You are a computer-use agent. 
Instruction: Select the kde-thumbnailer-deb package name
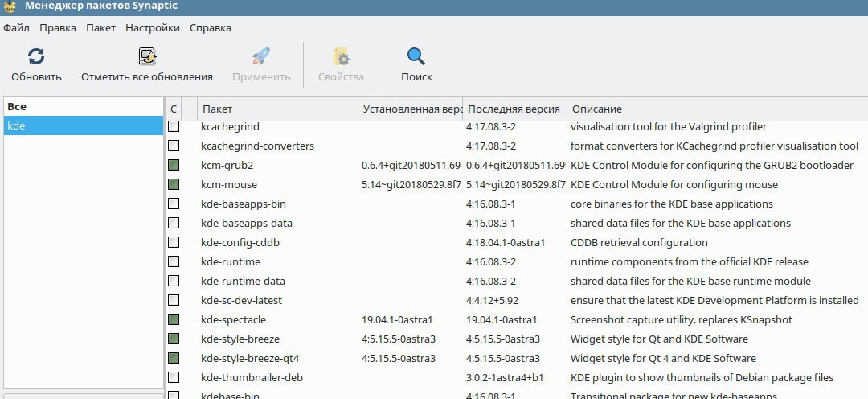click(x=252, y=378)
